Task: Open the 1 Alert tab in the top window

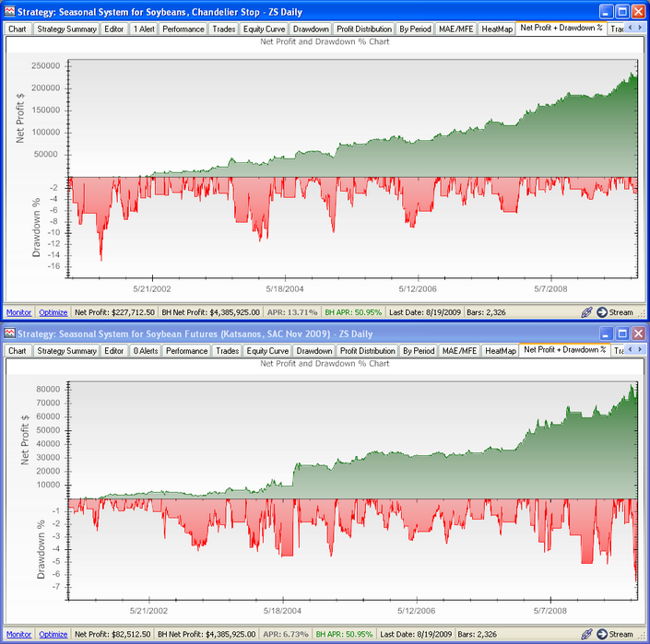Action: coord(143,29)
